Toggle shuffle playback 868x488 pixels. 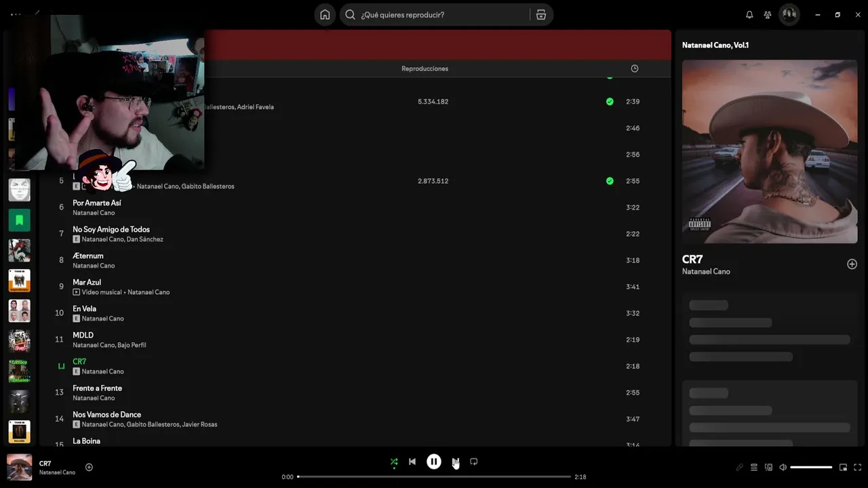[x=394, y=462]
